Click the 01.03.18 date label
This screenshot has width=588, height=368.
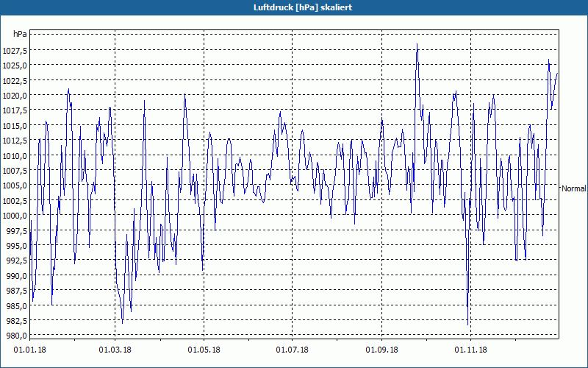click(115, 350)
